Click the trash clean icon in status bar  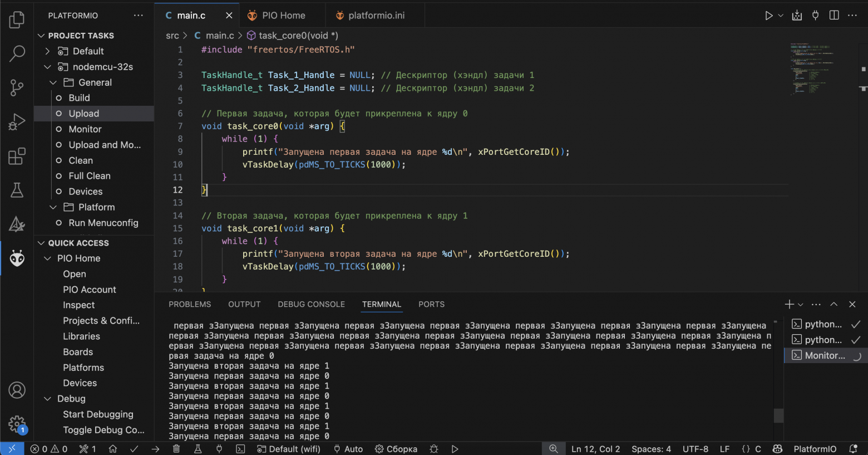coord(176,449)
